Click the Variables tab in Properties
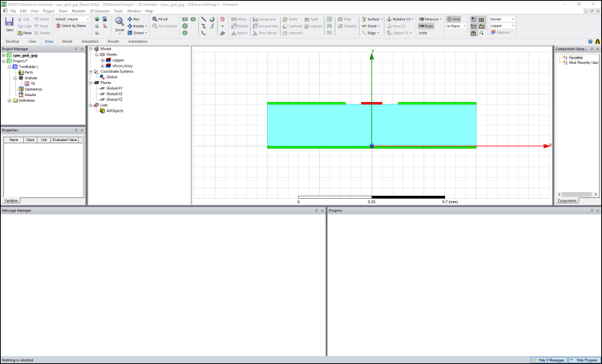 click(x=11, y=201)
